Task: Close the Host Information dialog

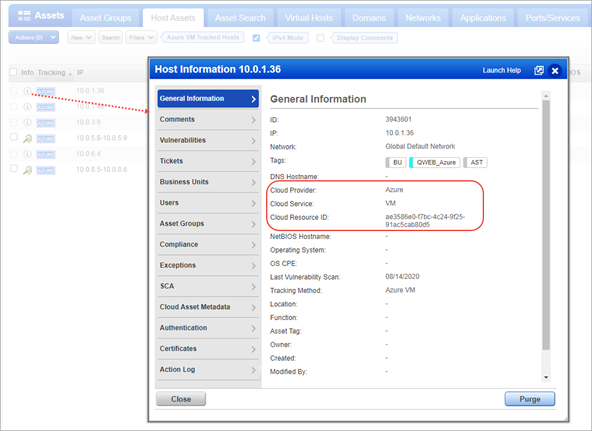Action: click(x=555, y=71)
